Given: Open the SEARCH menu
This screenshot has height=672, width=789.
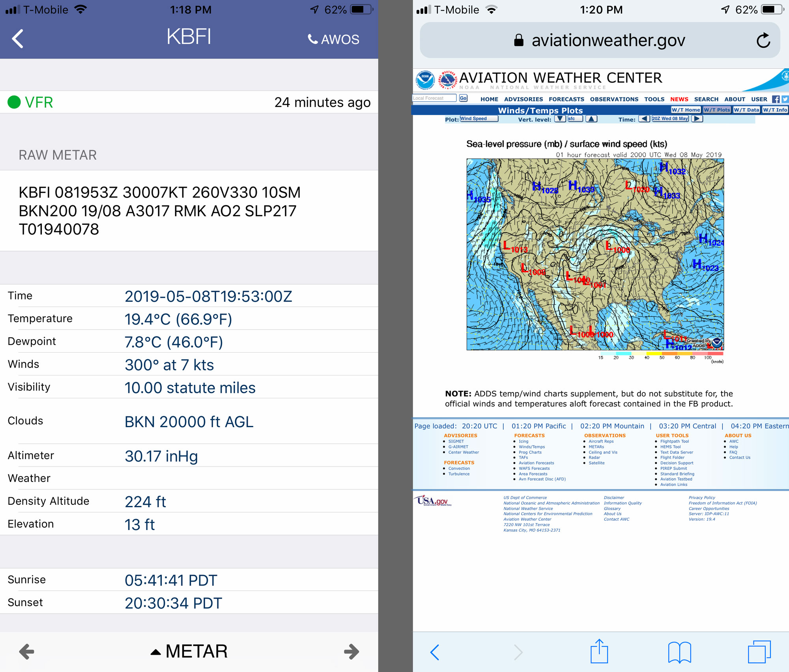Looking at the screenshot, I should point(706,99).
